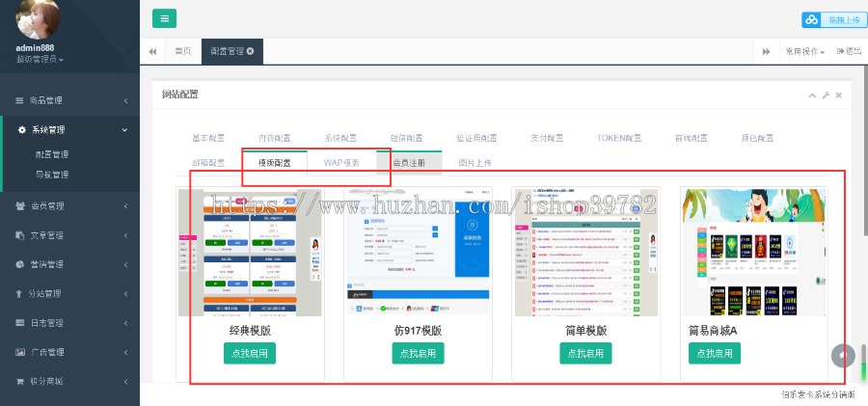Click the 网站配置 panel title

point(180,95)
